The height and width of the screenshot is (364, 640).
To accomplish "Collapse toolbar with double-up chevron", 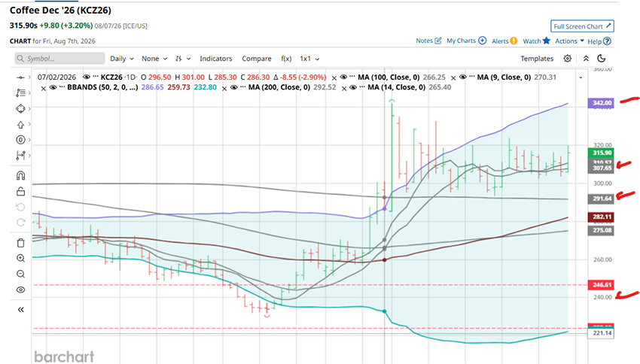I will (x=586, y=59).
